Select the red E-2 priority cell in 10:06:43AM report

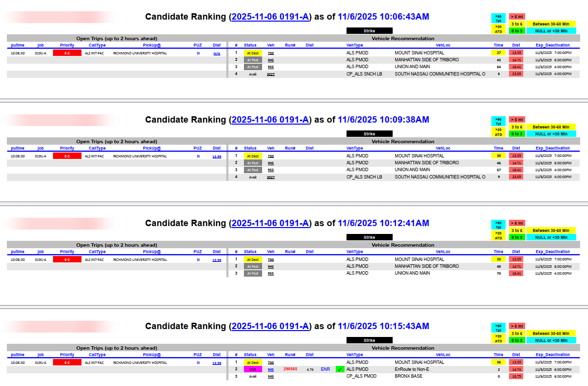coord(67,53)
